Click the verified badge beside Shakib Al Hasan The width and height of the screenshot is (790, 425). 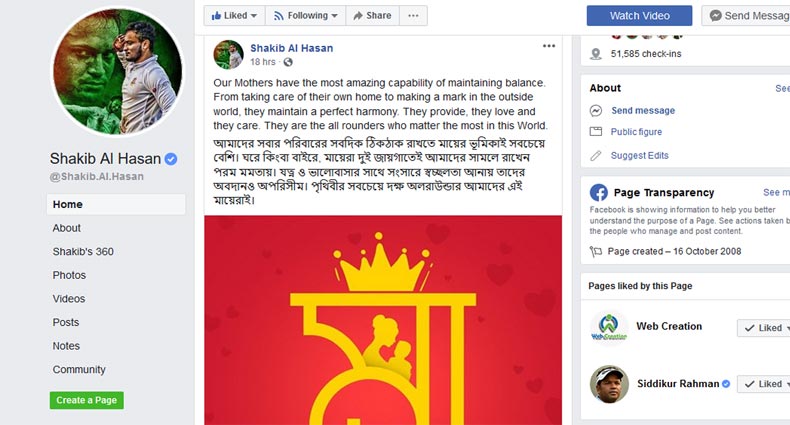tap(171, 160)
